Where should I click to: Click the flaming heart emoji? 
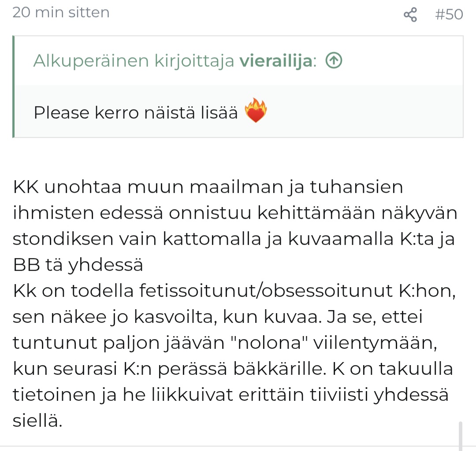(256, 111)
